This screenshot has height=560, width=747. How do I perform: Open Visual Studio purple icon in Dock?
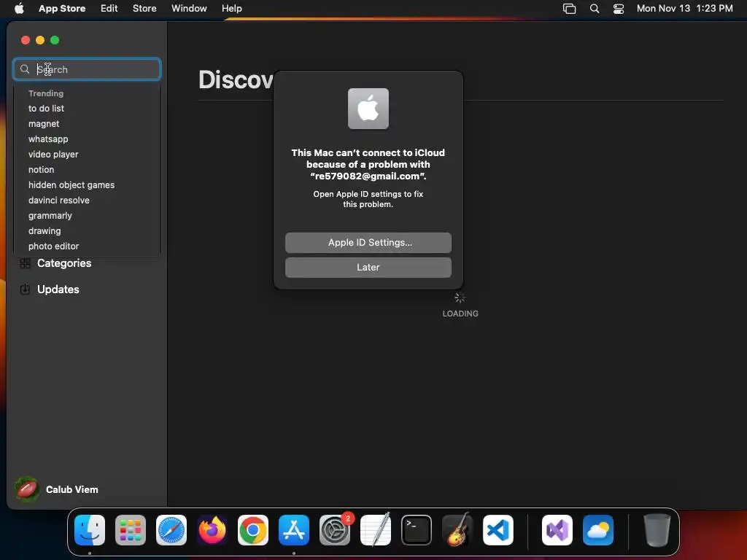pyautogui.click(x=557, y=530)
